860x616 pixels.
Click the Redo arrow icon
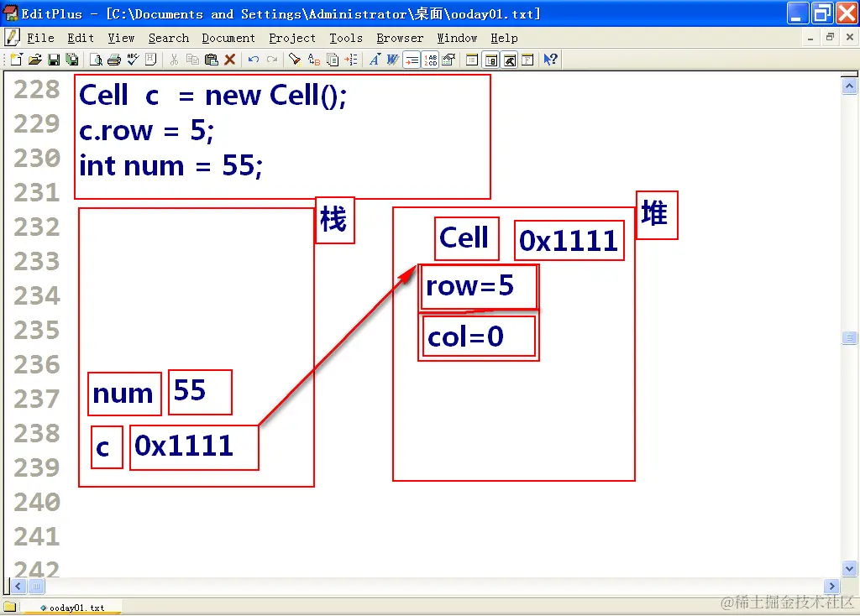coord(272,60)
